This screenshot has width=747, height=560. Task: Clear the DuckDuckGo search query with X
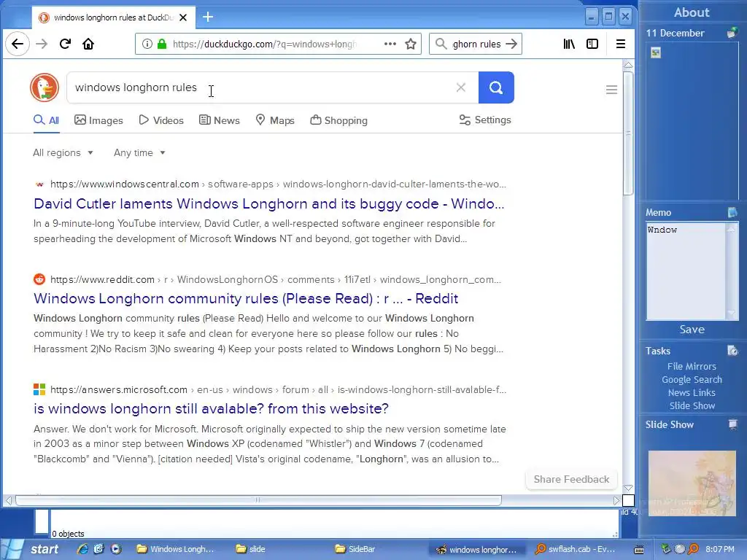(x=461, y=87)
